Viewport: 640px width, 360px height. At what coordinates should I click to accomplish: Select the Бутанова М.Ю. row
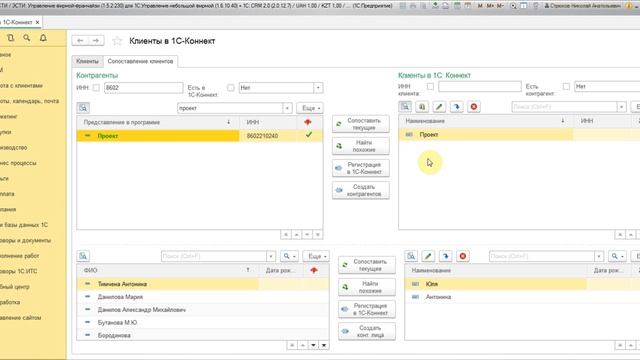pos(202,322)
